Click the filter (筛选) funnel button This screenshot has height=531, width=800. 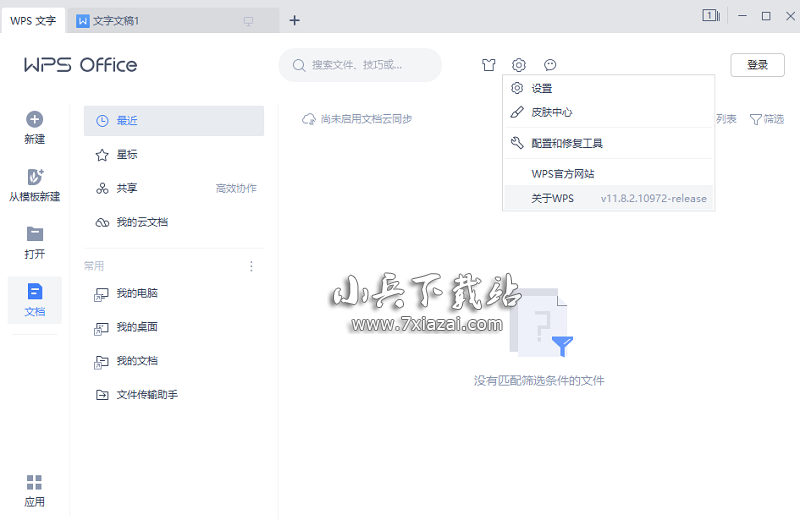point(767,119)
